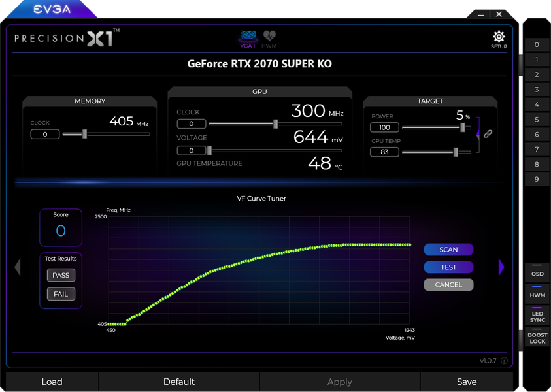The image size is (551, 392).
Task: Click the Score value box
Action: coord(61,227)
